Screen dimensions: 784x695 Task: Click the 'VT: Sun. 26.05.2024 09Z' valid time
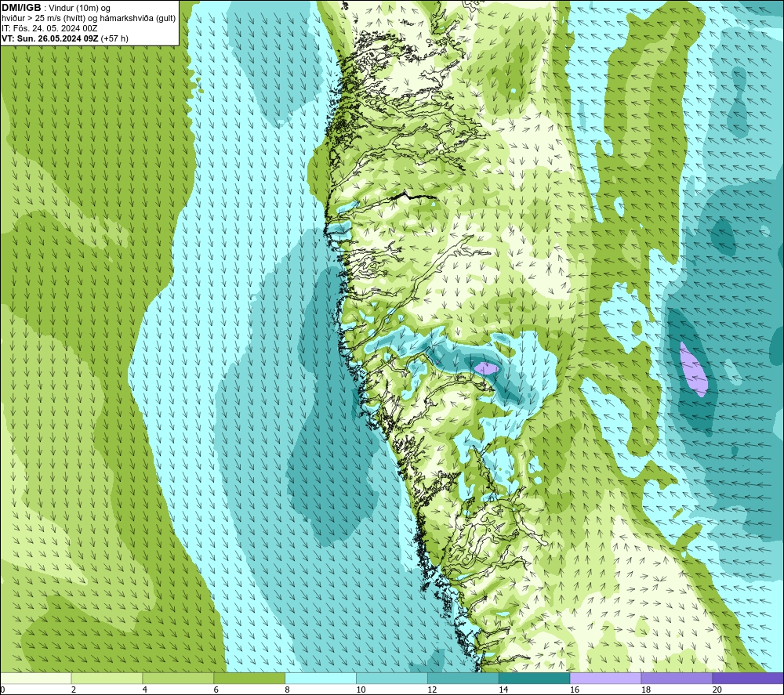pyautogui.click(x=50, y=38)
